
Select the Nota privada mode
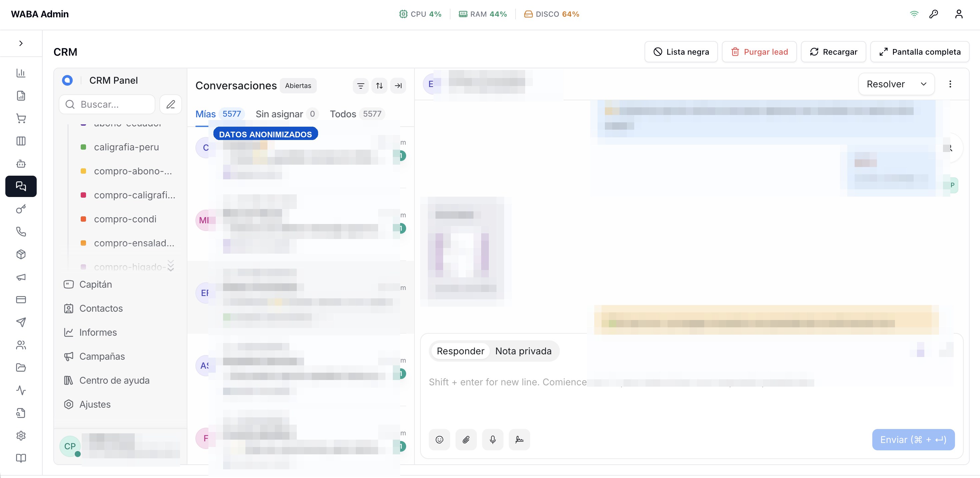(523, 351)
